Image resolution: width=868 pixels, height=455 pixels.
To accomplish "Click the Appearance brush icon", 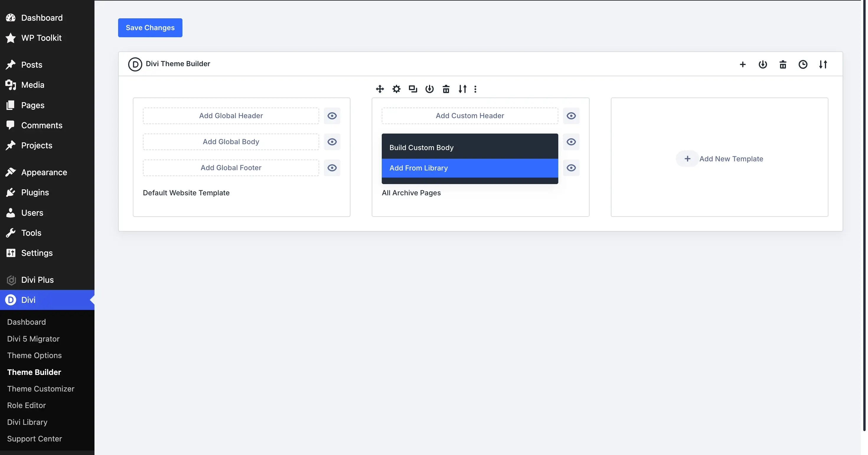I will [11, 172].
